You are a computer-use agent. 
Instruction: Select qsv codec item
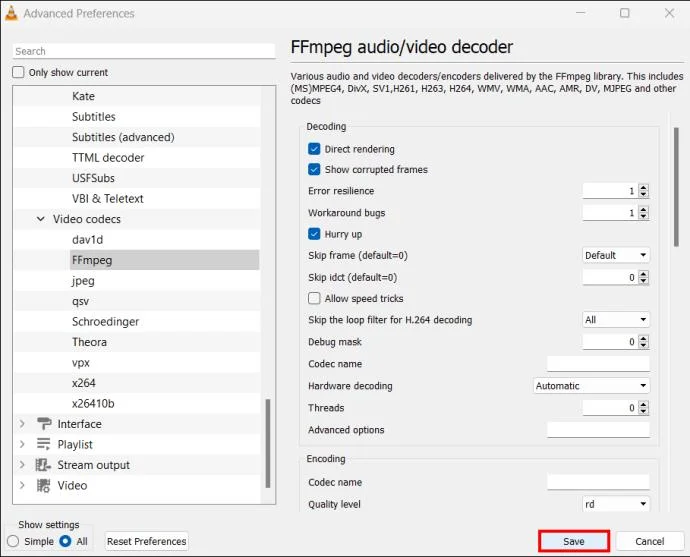point(81,301)
